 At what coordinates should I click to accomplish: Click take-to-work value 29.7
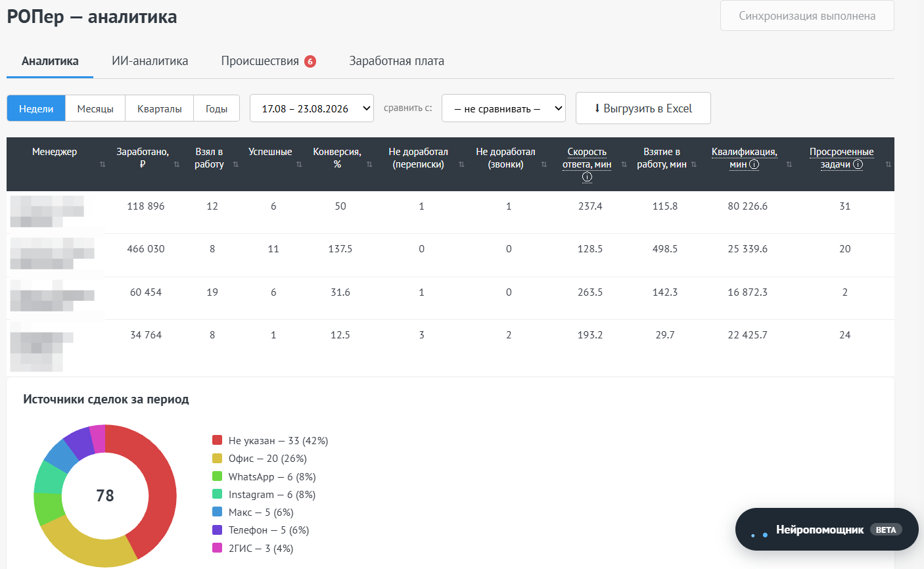(665, 335)
